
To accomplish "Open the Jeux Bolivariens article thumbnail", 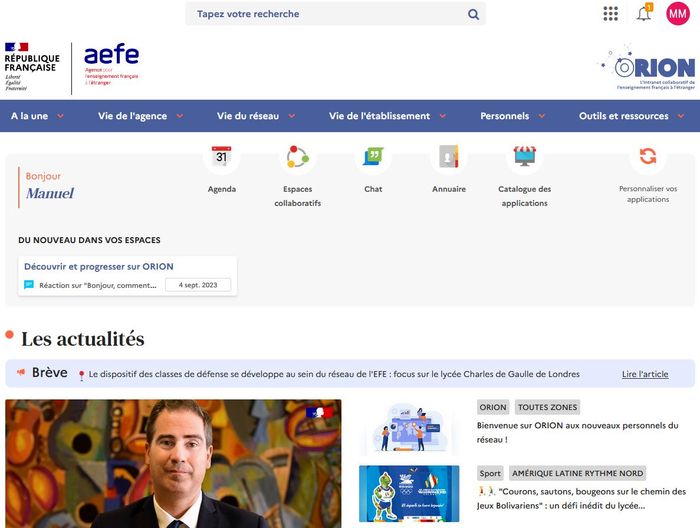I will 409,494.
